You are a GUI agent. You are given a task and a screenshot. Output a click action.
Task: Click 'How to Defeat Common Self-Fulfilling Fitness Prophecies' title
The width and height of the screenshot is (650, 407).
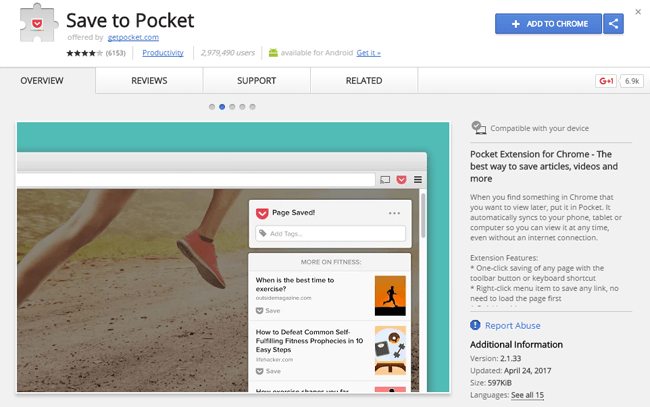point(309,341)
